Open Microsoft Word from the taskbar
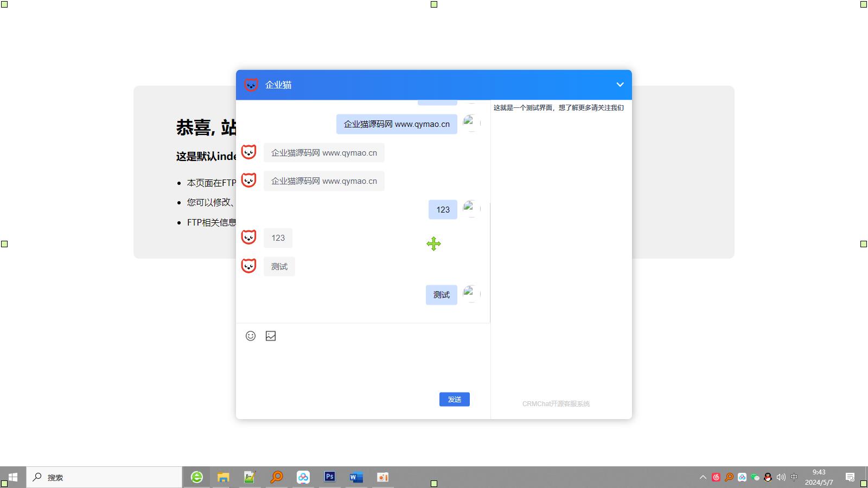Viewport: 868px width, 488px height. tap(356, 477)
